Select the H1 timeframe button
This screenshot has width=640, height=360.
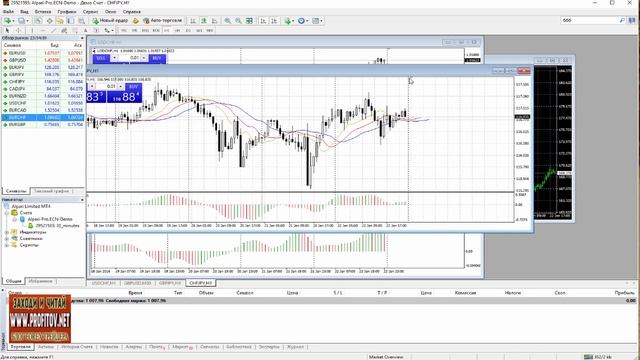tap(167, 30)
